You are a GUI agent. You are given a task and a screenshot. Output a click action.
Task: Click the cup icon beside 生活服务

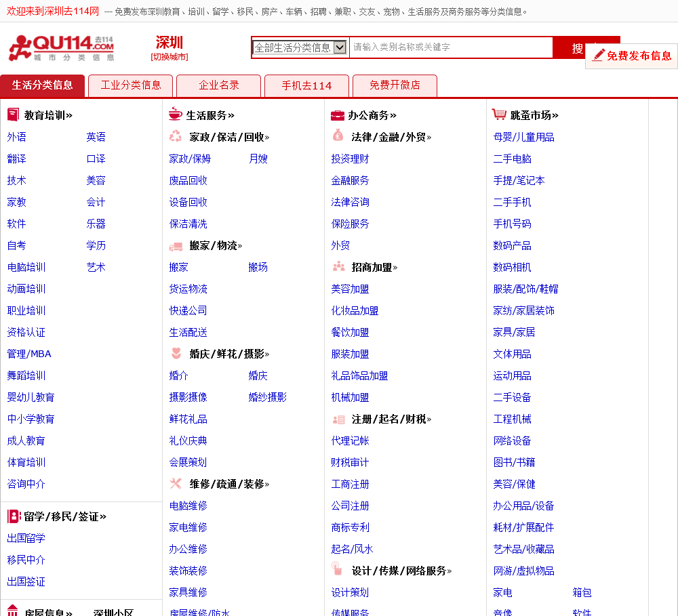(x=175, y=114)
